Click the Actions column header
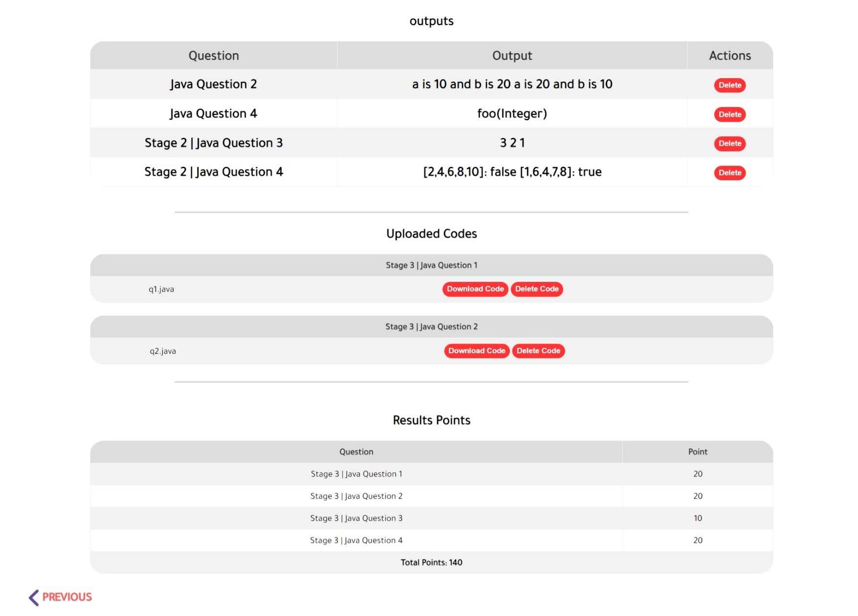Viewport: 858px width, 616px height. (x=729, y=56)
